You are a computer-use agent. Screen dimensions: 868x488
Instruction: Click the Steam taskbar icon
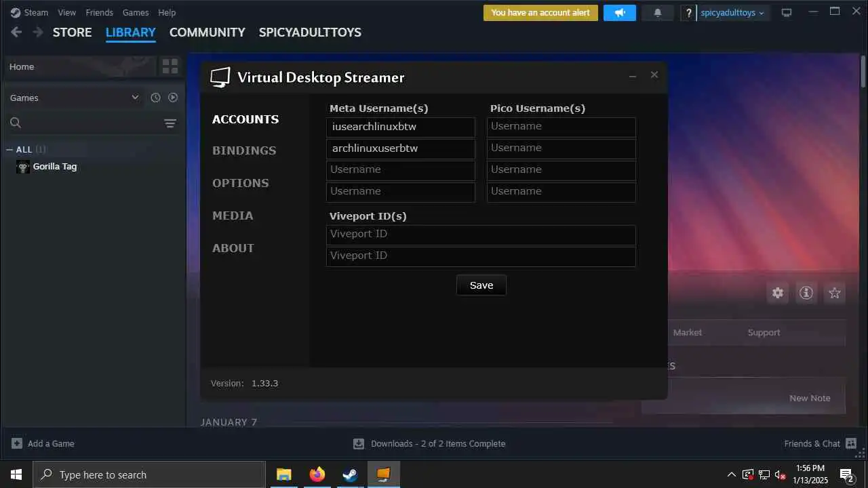[350, 474]
